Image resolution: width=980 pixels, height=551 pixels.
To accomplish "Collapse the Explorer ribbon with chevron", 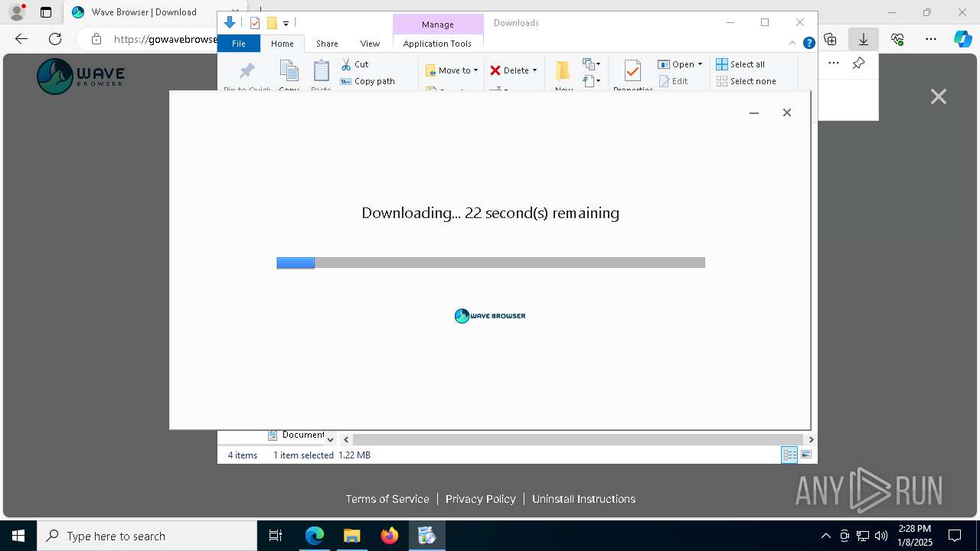I will point(792,43).
